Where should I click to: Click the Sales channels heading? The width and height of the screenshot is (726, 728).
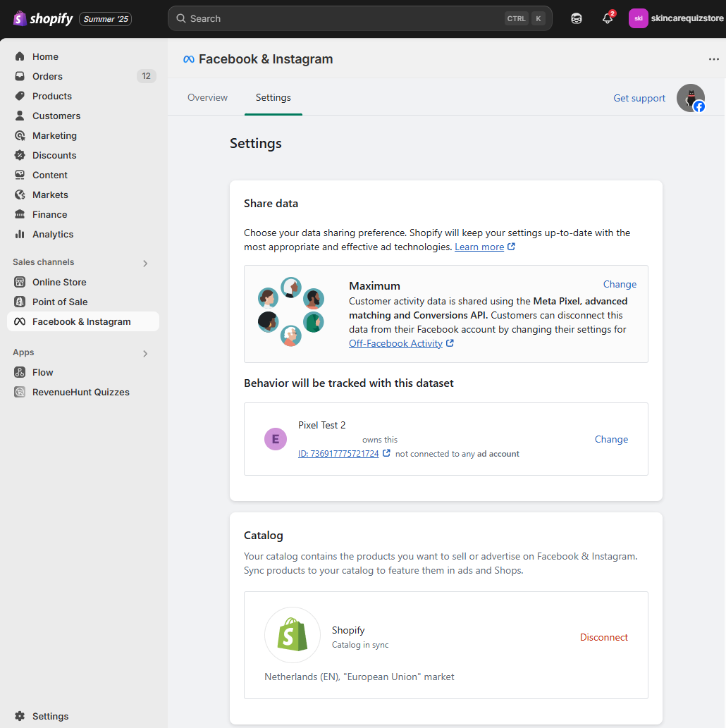click(43, 262)
